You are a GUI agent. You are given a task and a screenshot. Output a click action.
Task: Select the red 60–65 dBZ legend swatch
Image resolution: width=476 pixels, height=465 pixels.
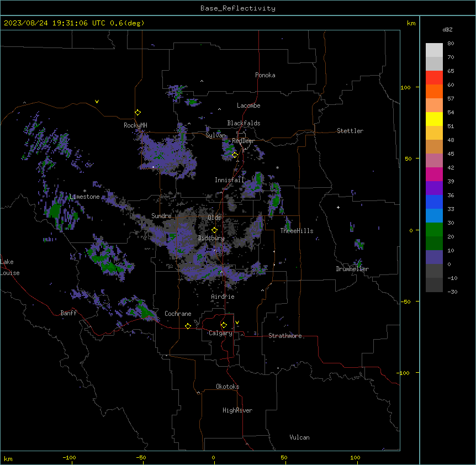(434, 78)
